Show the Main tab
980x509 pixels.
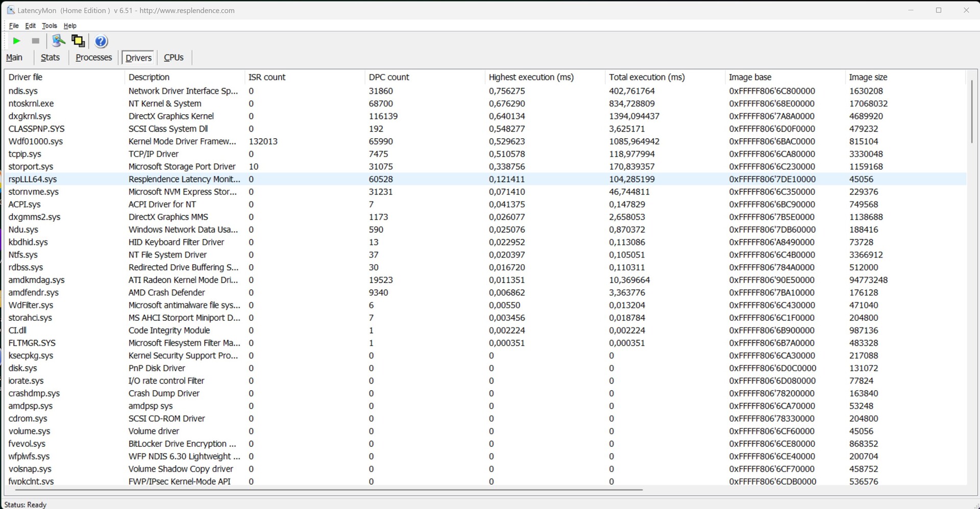point(14,58)
